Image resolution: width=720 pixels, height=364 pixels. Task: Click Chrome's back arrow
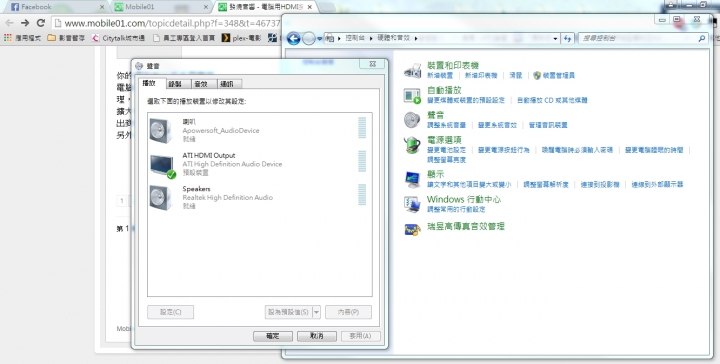tap(9, 22)
